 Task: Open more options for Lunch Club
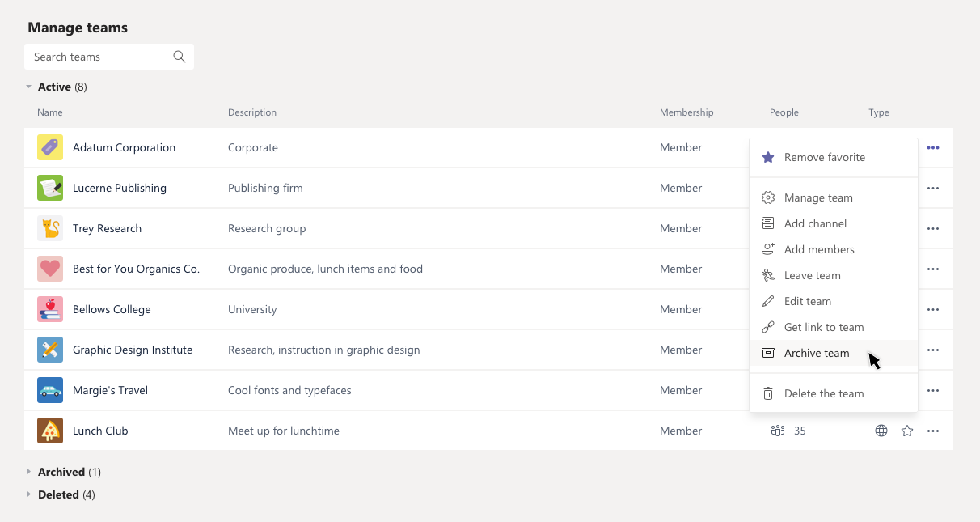933,431
